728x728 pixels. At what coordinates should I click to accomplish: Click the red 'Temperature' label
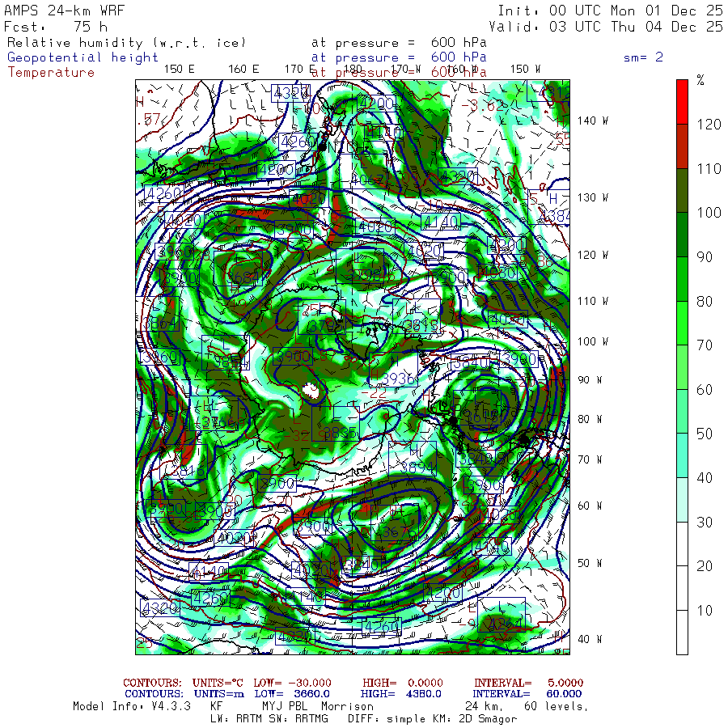tap(51, 73)
